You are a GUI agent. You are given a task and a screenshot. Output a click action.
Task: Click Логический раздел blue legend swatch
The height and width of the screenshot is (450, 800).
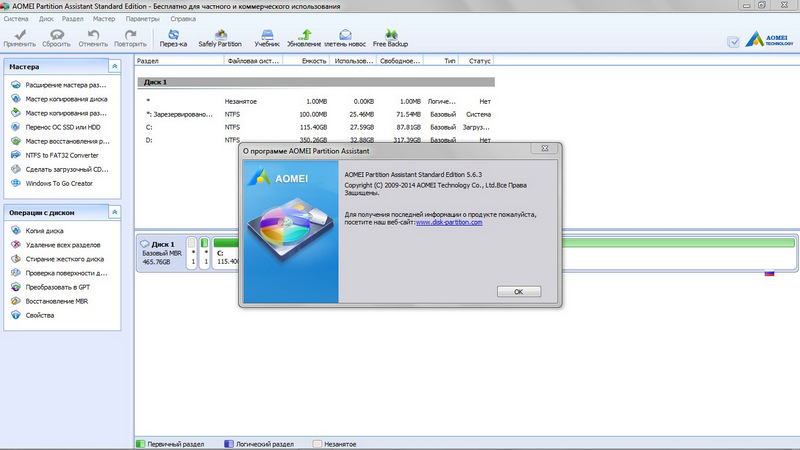tap(229, 444)
